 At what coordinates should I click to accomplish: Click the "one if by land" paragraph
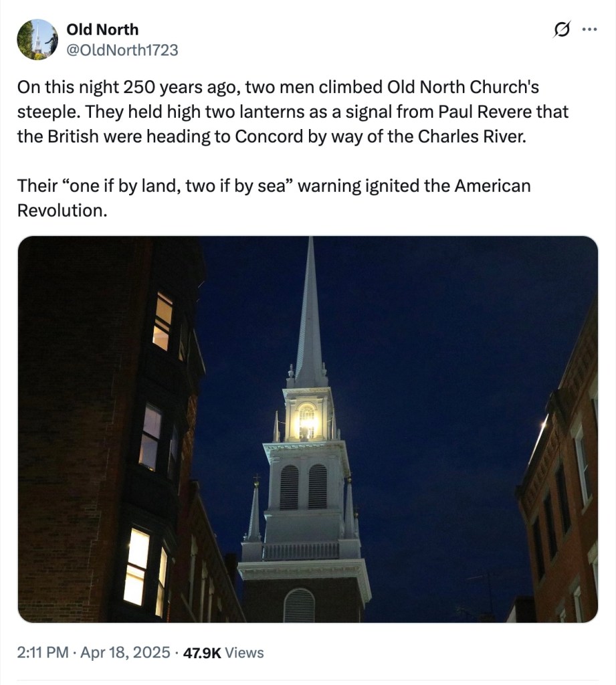pos(274,197)
